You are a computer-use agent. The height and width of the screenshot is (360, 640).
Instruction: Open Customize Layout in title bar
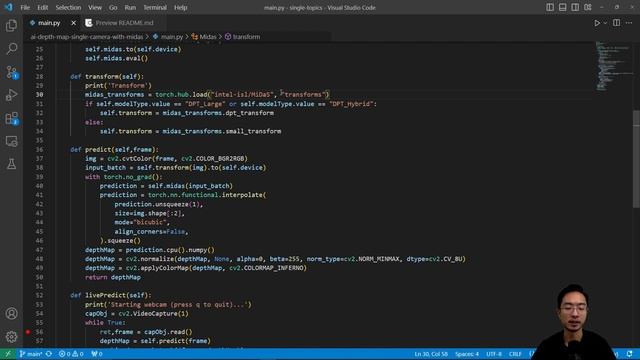coord(588,7)
